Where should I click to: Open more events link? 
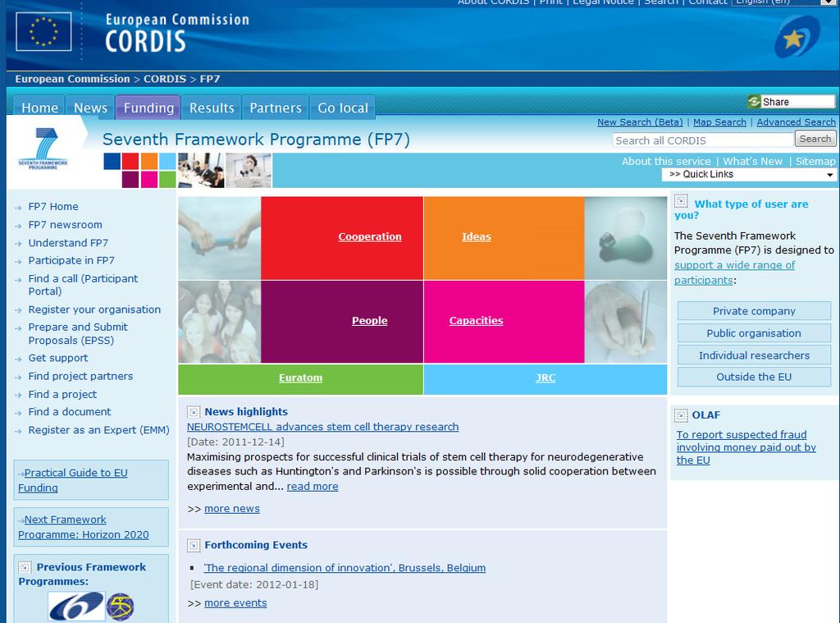[235, 603]
